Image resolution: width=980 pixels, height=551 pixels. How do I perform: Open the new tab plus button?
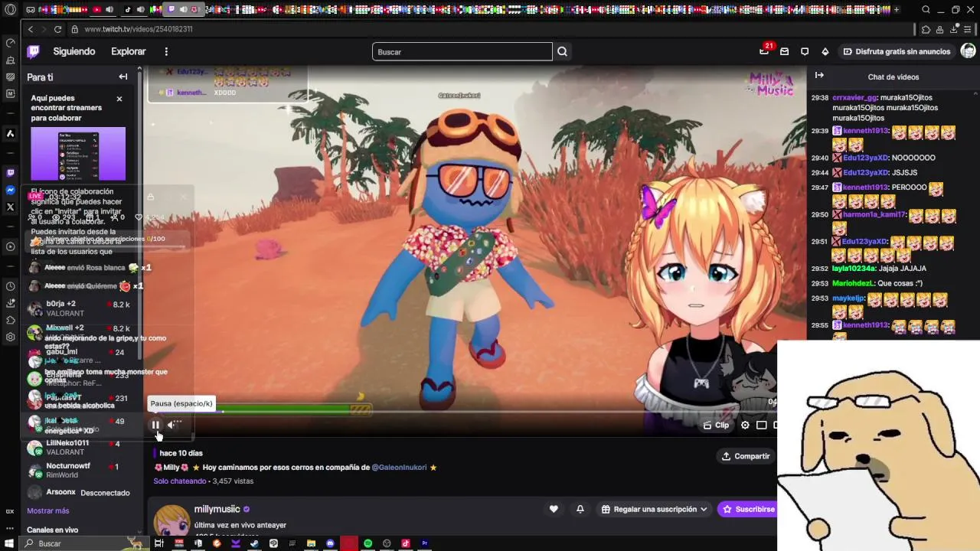pos(897,10)
